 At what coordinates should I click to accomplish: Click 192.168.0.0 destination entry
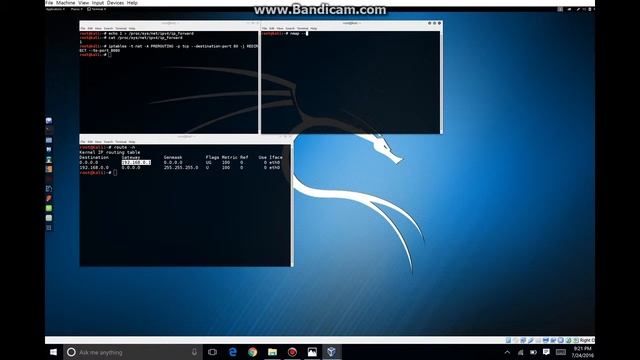tap(94, 167)
